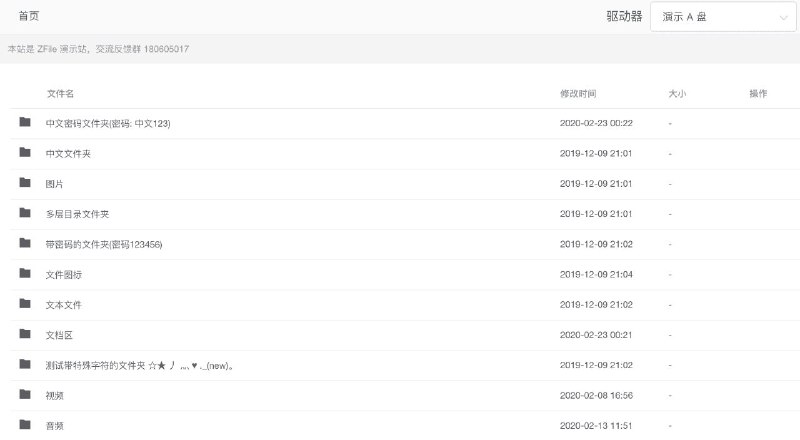Screen dimensions: 800x440
Task: Click the folder icon beside 中文文件夹
Action: point(25,152)
